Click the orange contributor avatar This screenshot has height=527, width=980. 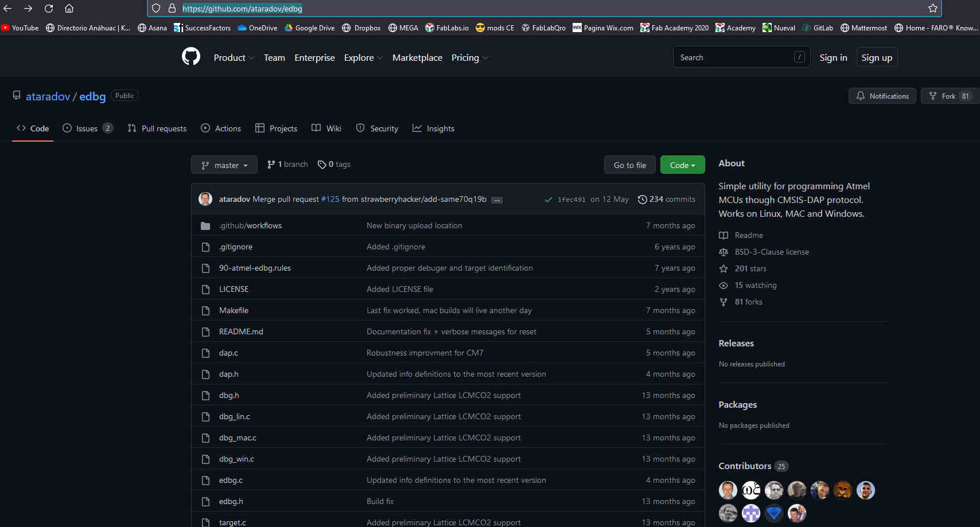pos(843,490)
